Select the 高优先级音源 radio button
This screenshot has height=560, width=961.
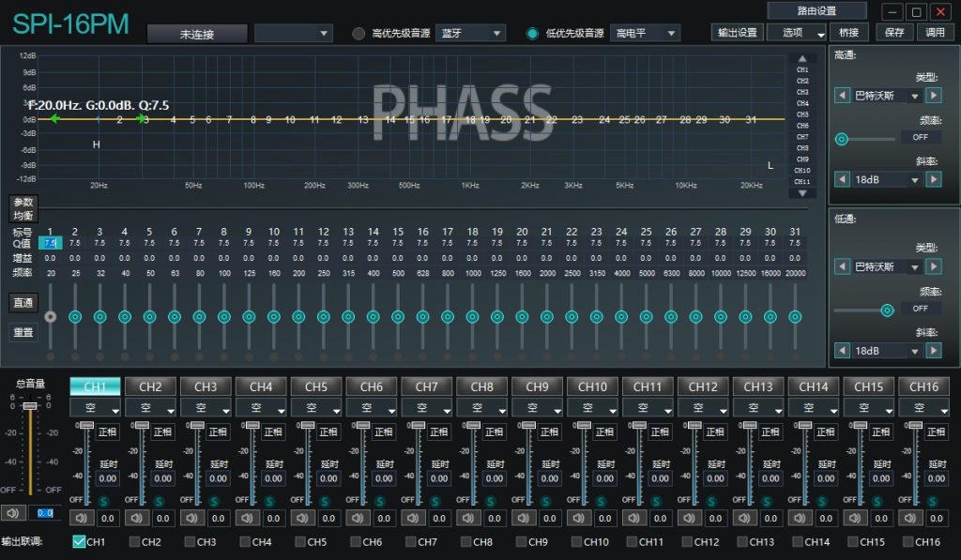click(x=358, y=34)
